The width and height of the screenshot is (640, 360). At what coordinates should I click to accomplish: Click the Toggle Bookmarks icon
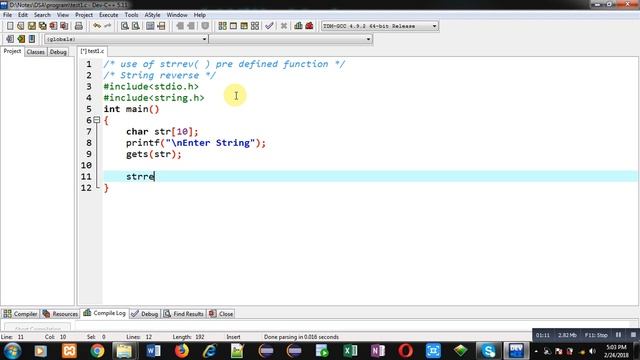click(x=21, y=39)
